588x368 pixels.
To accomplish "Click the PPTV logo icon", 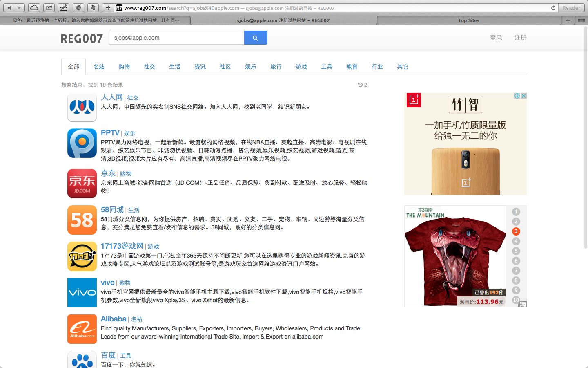I will (82, 143).
